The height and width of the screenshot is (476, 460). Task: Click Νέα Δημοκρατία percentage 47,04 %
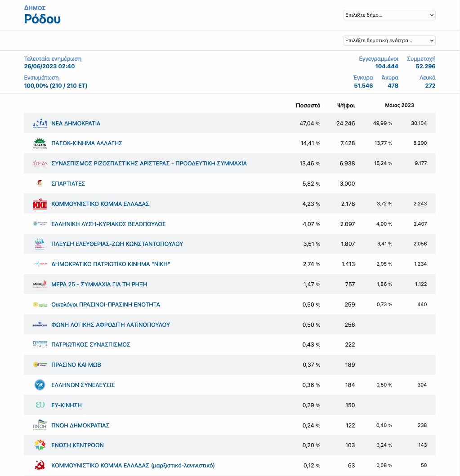[310, 123]
